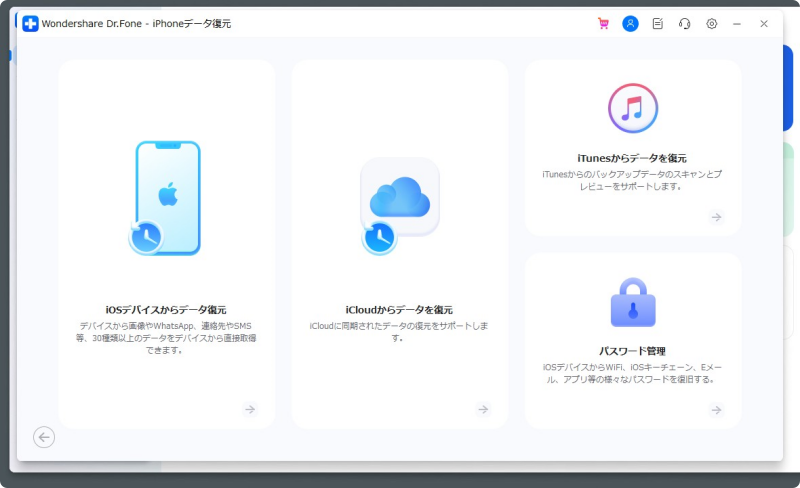
Task: Click the iOS device recovery description text
Action: click(x=166, y=338)
